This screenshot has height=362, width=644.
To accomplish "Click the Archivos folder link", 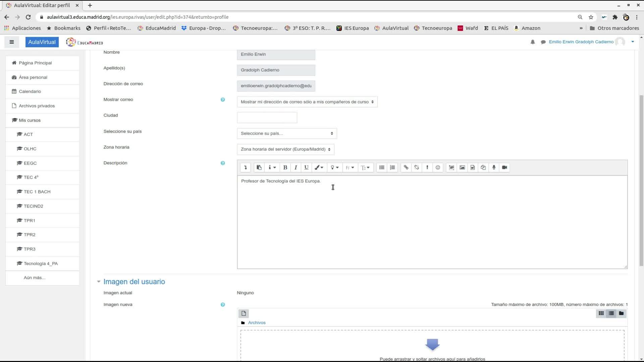I will coord(257,323).
